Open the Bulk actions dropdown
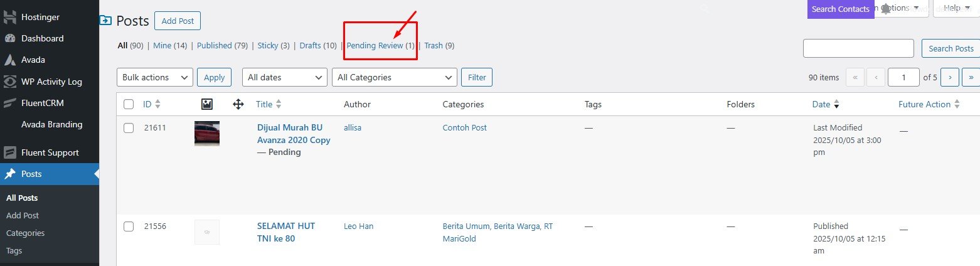The width and height of the screenshot is (980, 266). pyautogui.click(x=155, y=77)
